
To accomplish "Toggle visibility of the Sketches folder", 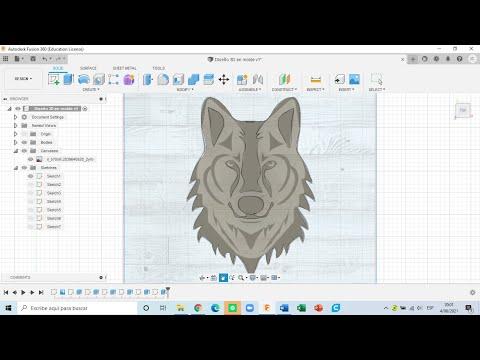I will click(24, 168).
